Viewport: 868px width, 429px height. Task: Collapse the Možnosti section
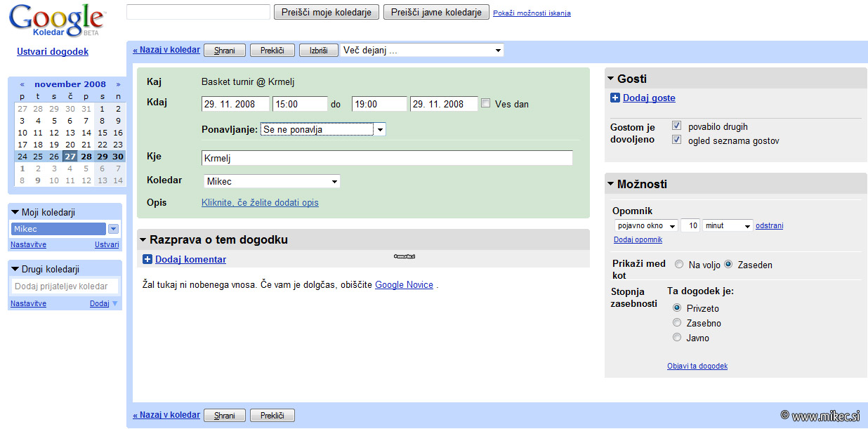point(610,184)
